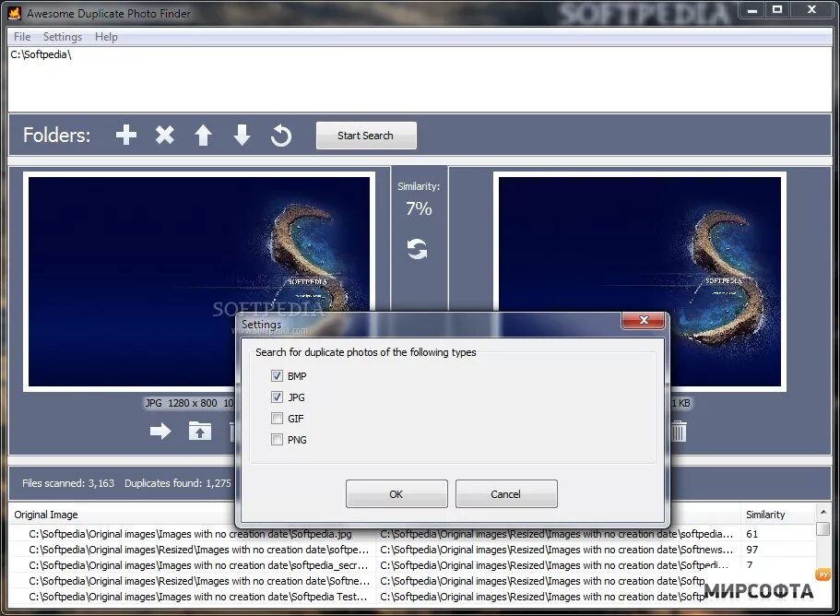Screen dimensions: 840x616
Task: Click the left preview image
Action: click(199, 282)
